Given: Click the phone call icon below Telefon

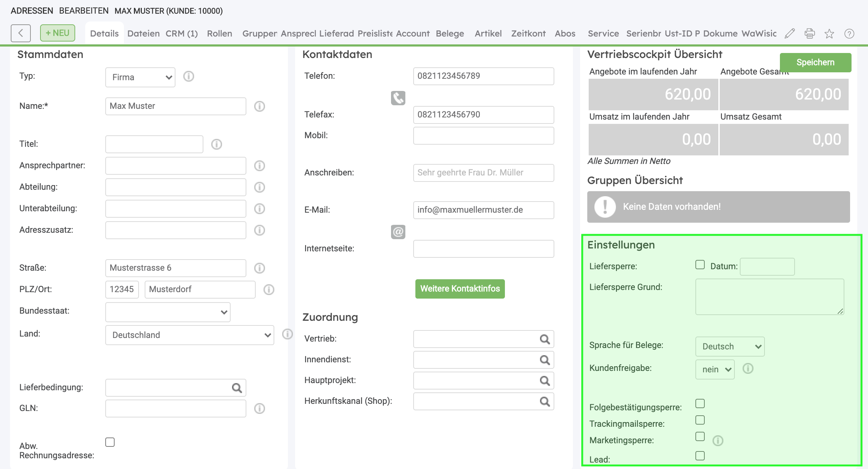Looking at the screenshot, I should (x=398, y=98).
